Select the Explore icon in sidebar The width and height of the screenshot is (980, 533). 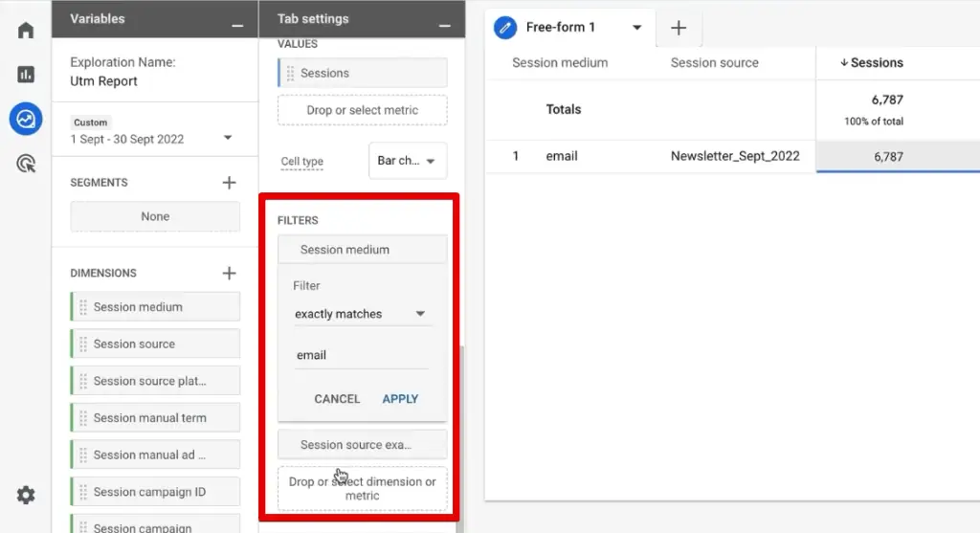(x=26, y=120)
